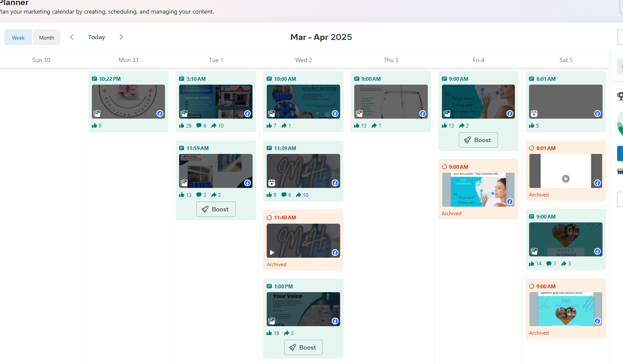The height and width of the screenshot is (364, 623).
Task: Click Facebook icon on archived 11:40 AM post
Action: click(x=335, y=253)
